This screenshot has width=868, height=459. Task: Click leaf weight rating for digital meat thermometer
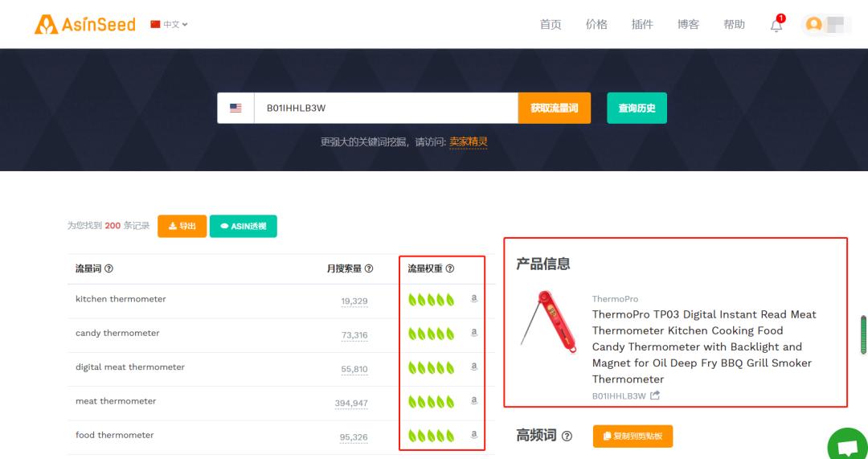coord(432,367)
